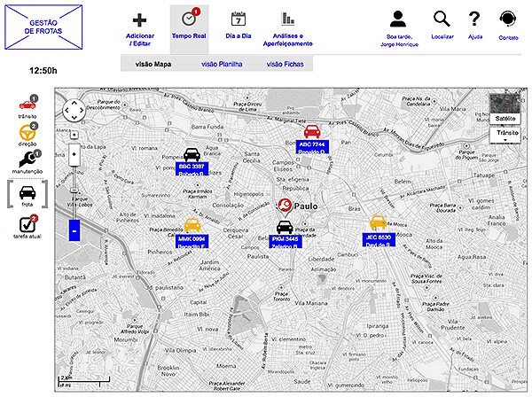Viewport: 532px width, 397px height.
Task: Select the visão Mapa tab
Action: pos(153,64)
